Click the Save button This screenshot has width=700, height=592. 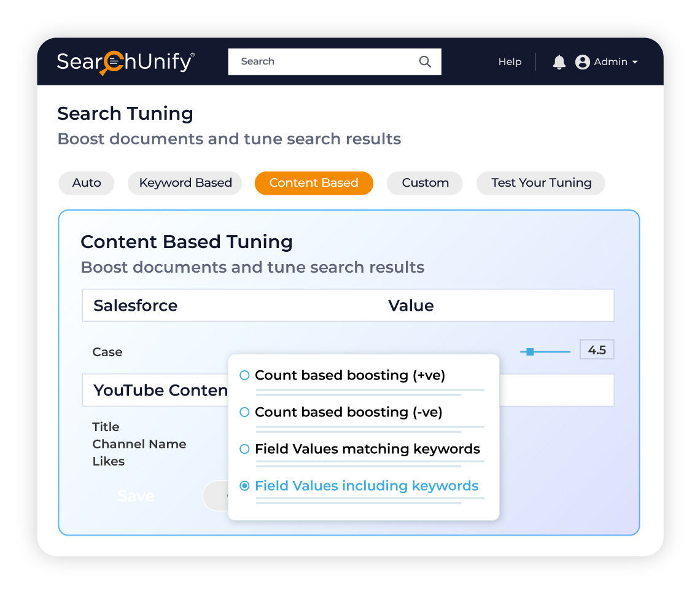[x=136, y=496]
